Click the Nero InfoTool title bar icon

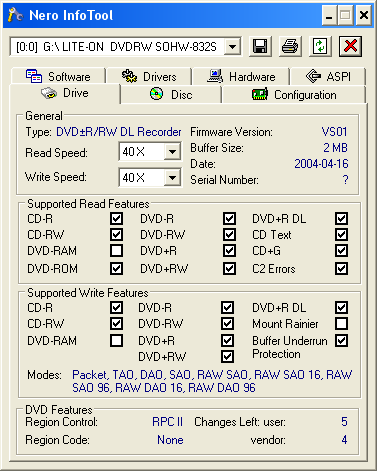pos(15,15)
